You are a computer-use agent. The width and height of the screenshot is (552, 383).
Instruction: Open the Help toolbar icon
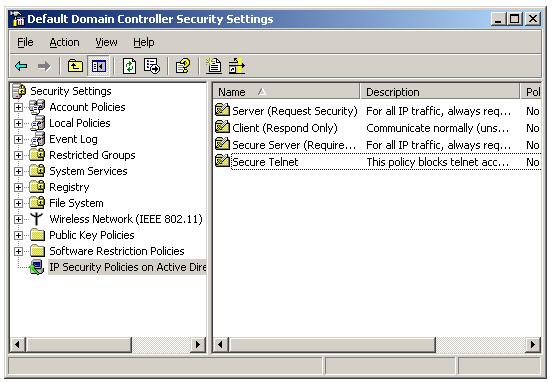click(183, 66)
